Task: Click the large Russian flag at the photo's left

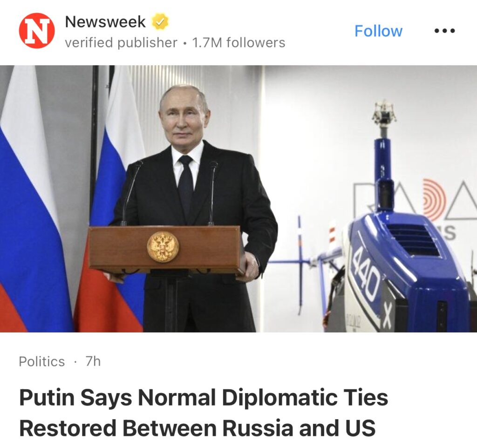Action: click(34, 199)
